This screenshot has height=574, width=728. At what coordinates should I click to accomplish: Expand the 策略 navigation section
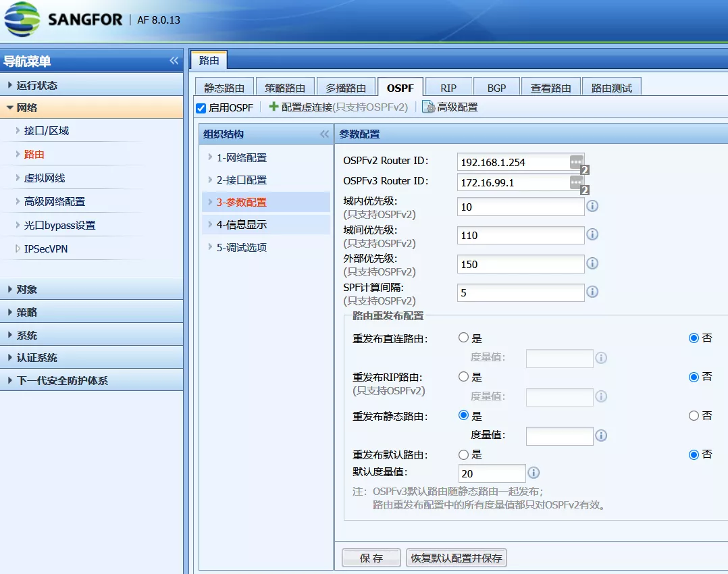(27, 312)
